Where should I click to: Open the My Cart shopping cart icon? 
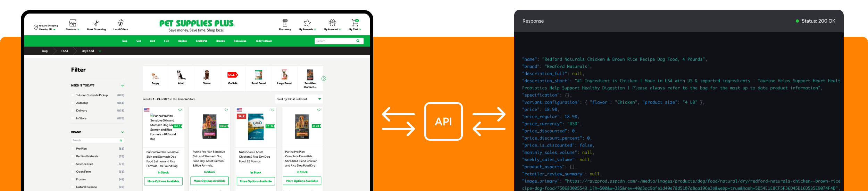point(355,23)
